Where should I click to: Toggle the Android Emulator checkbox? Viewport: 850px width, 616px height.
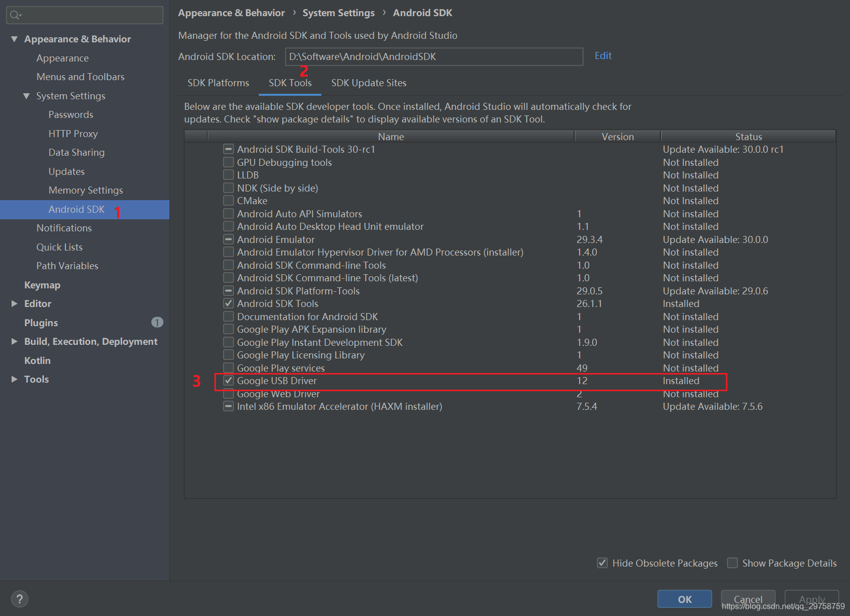tap(229, 239)
